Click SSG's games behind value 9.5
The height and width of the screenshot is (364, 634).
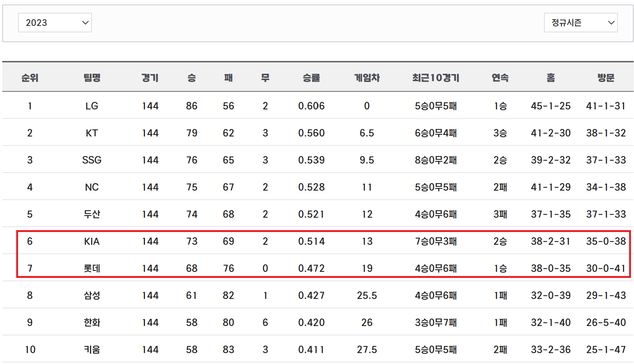(367, 160)
